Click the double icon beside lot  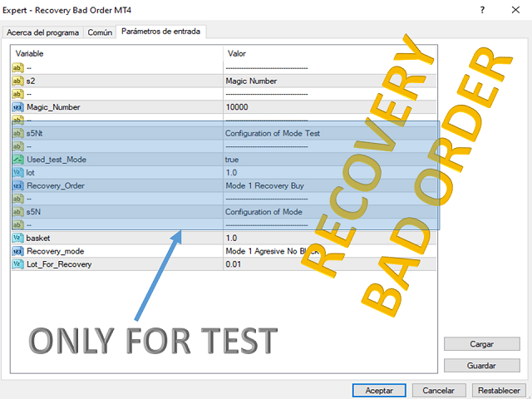point(17,172)
